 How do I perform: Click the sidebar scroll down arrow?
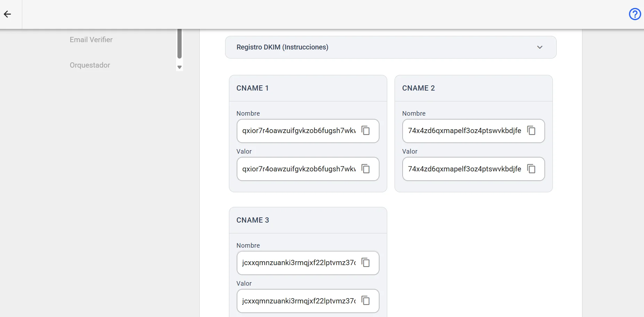[180, 67]
